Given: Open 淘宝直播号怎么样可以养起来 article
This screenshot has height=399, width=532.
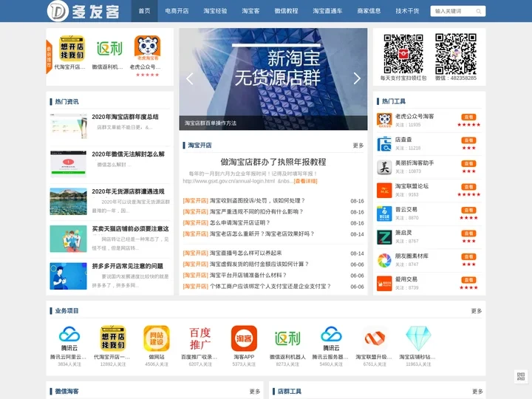Looking at the screenshot, I should [x=245, y=253].
